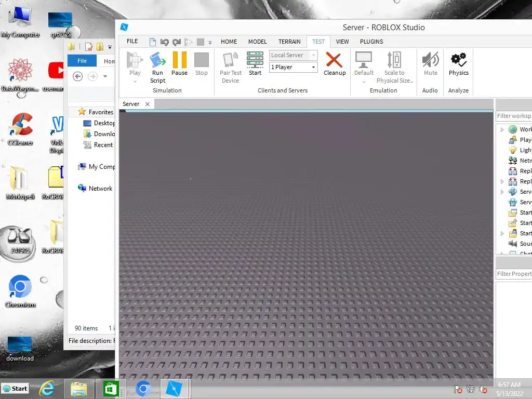Screen dimensions: 532x399
Task: Open Morkopeli folder on desktop
Action: pyautogui.click(x=20, y=182)
